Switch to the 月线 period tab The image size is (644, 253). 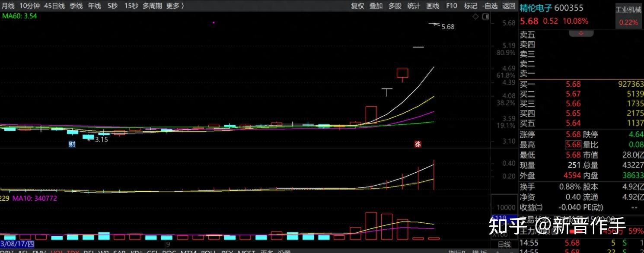tap(8, 6)
